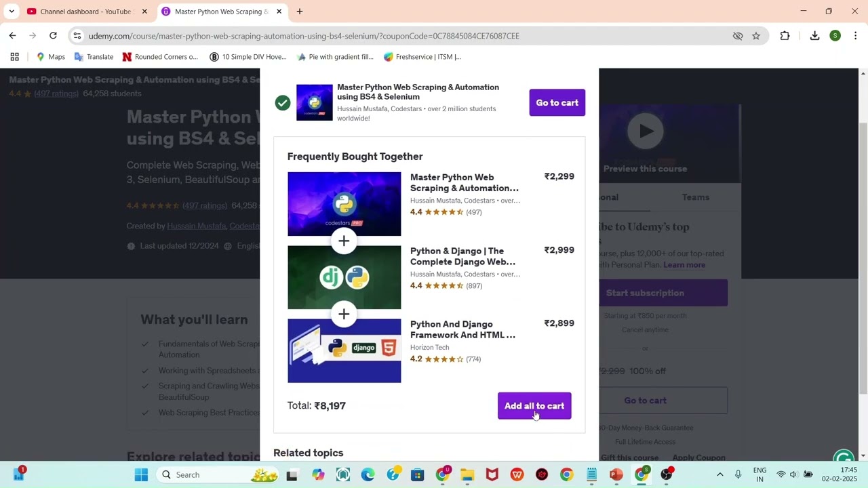868x488 pixels.
Task: Show hidden system tray icons
Action: pyautogui.click(x=719, y=474)
